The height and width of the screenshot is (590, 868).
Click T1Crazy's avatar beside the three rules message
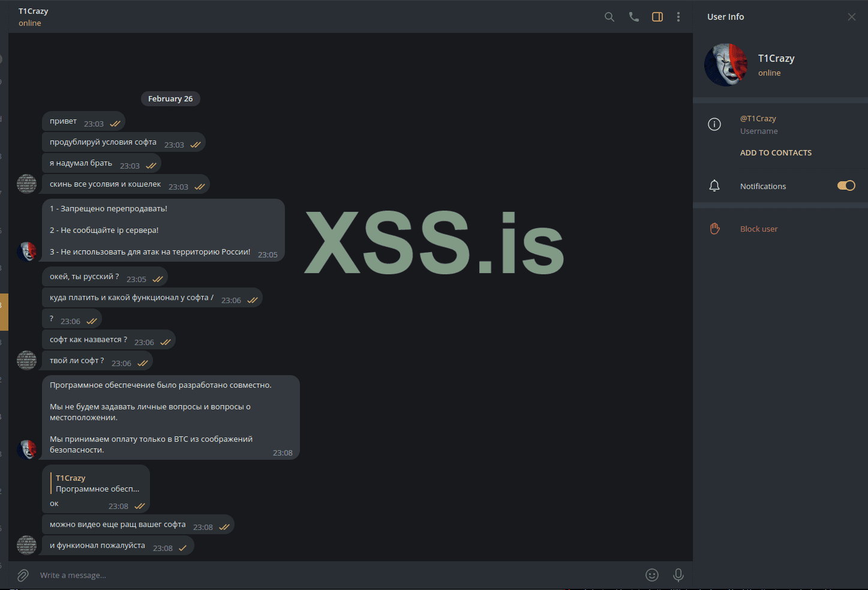(x=27, y=251)
